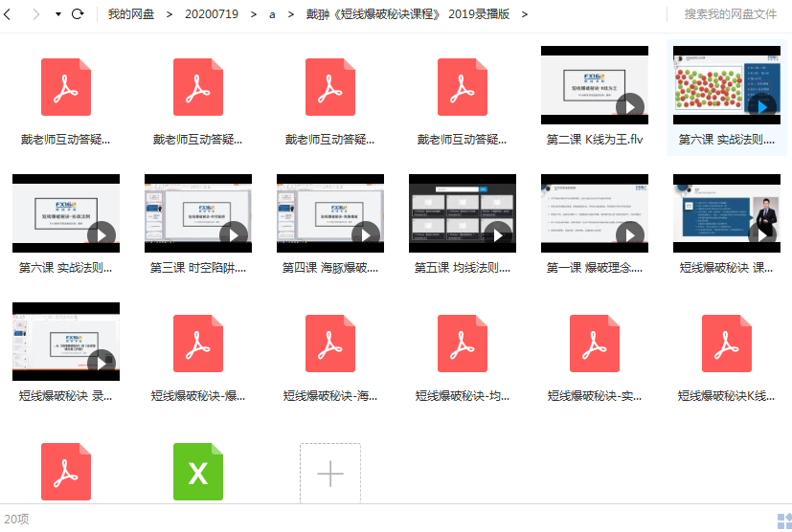Screen dimensions: 792x532
Task: Open the 第二课 K线为王.flv video thumbnail
Action: pos(595,85)
